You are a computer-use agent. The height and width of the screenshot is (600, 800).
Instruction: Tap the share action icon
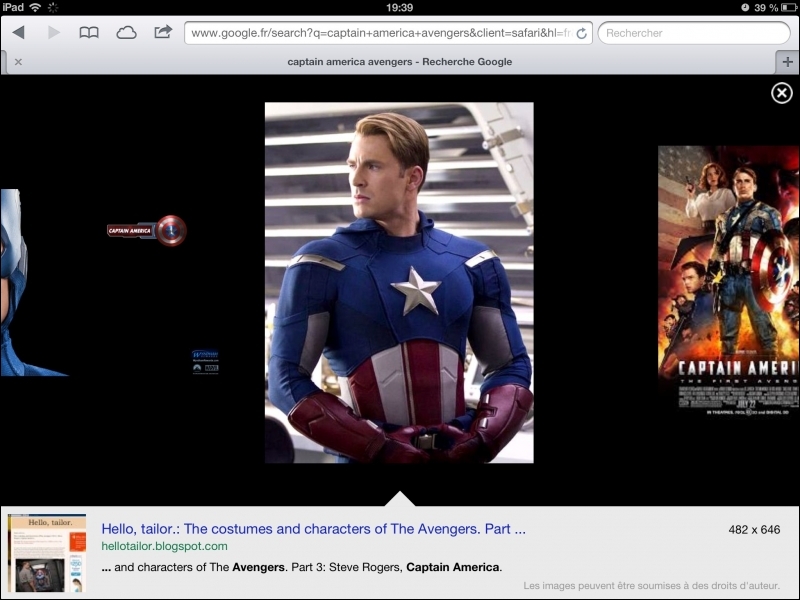tap(163, 32)
